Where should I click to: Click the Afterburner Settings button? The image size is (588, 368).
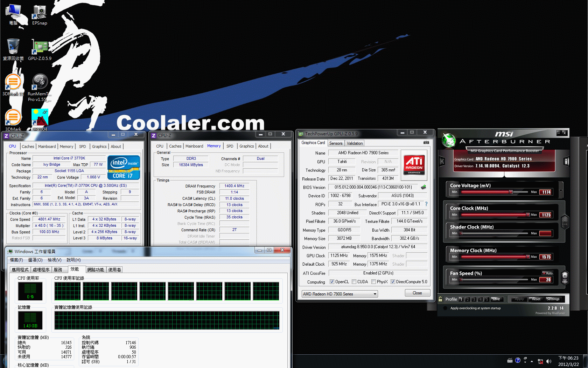point(553,299)
